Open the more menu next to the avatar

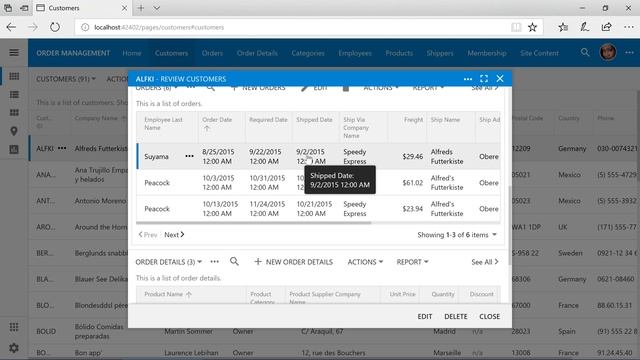[629, 53]
